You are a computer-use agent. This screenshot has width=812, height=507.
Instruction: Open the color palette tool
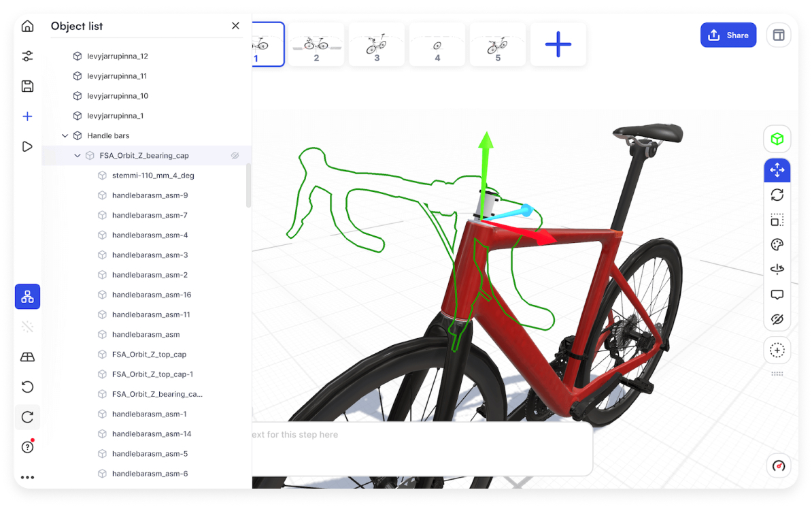777,245
